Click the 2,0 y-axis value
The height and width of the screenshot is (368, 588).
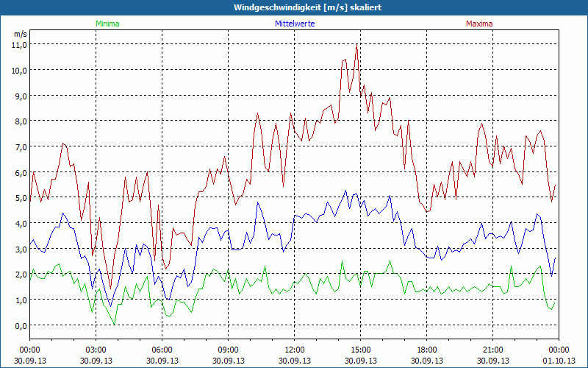(21, 275)
